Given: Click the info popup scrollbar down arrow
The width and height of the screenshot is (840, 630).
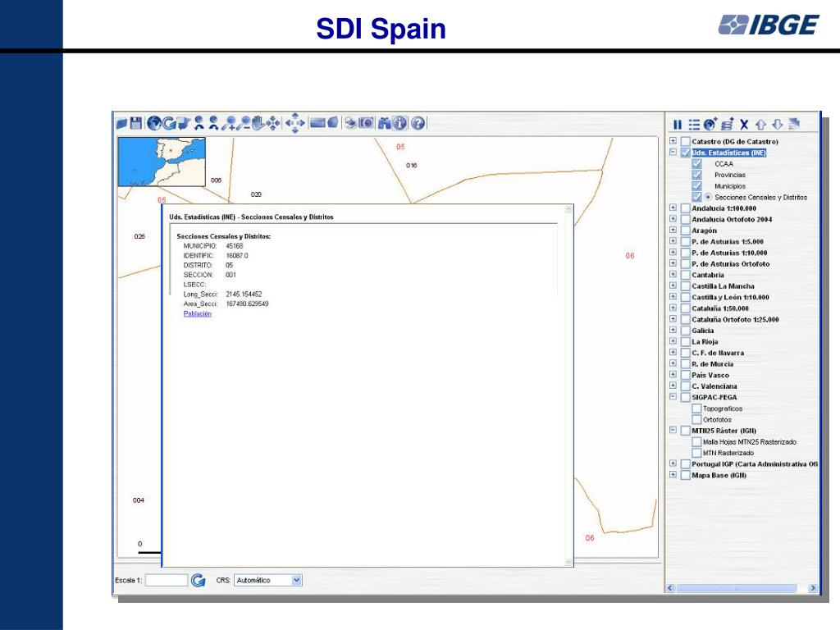Looking at the screenshot, I should tap(568, 562).
